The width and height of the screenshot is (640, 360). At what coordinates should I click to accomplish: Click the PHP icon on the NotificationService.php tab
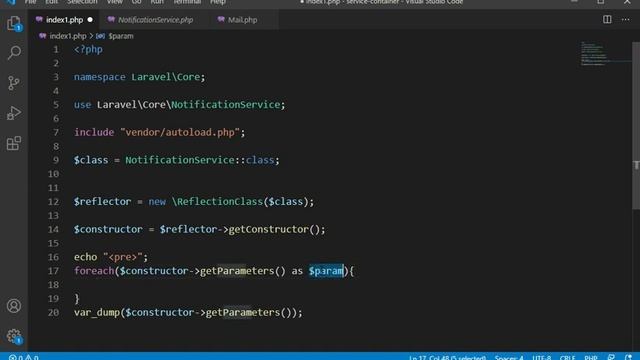(111, 20)
